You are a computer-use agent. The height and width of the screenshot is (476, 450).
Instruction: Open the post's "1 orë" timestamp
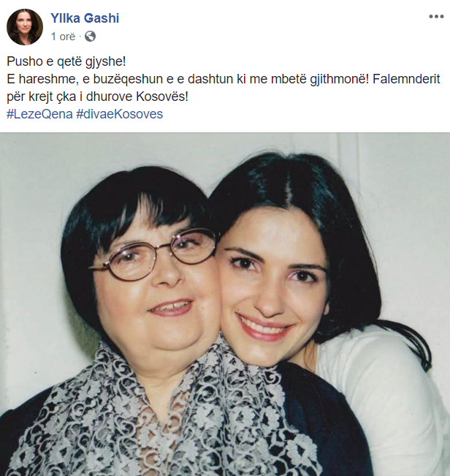[x=63, y=37]
